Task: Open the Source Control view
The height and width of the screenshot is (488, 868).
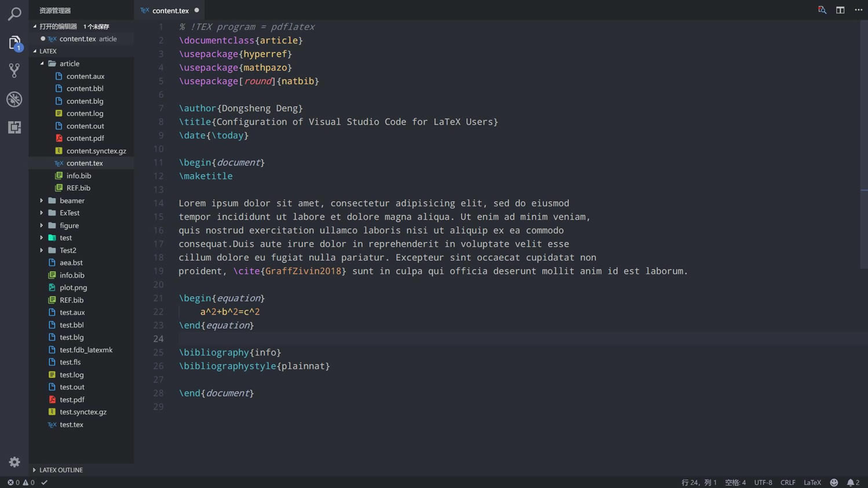Action: click(14, 71)
